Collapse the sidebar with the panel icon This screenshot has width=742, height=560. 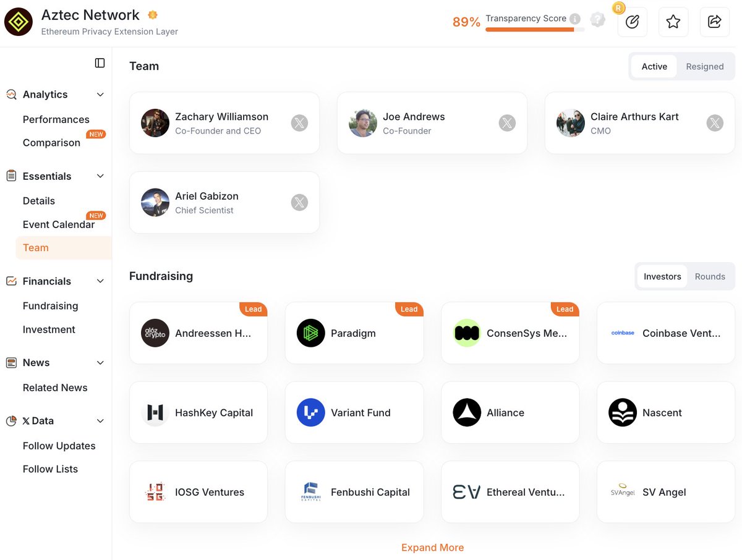[100, 62]
